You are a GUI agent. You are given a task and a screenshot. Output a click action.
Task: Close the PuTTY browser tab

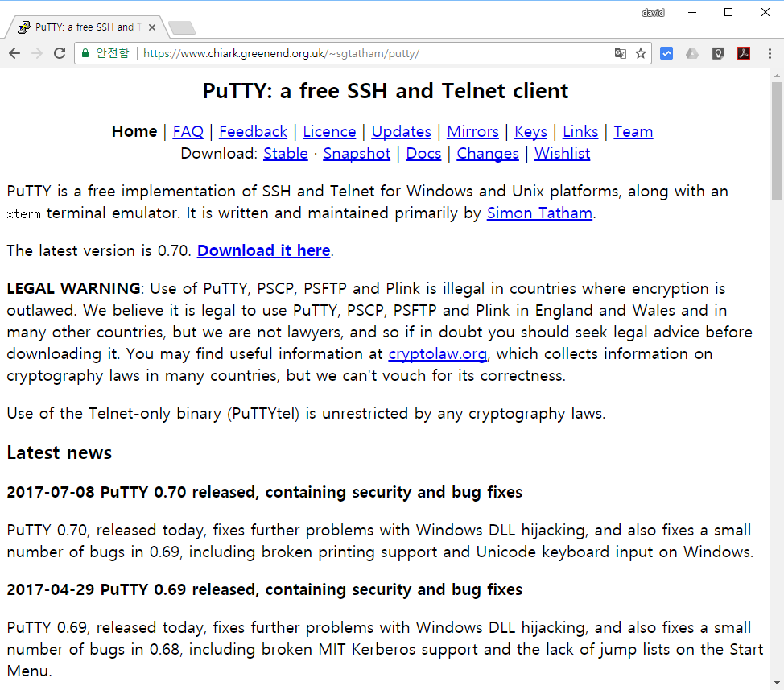click(x=152, y=27)
